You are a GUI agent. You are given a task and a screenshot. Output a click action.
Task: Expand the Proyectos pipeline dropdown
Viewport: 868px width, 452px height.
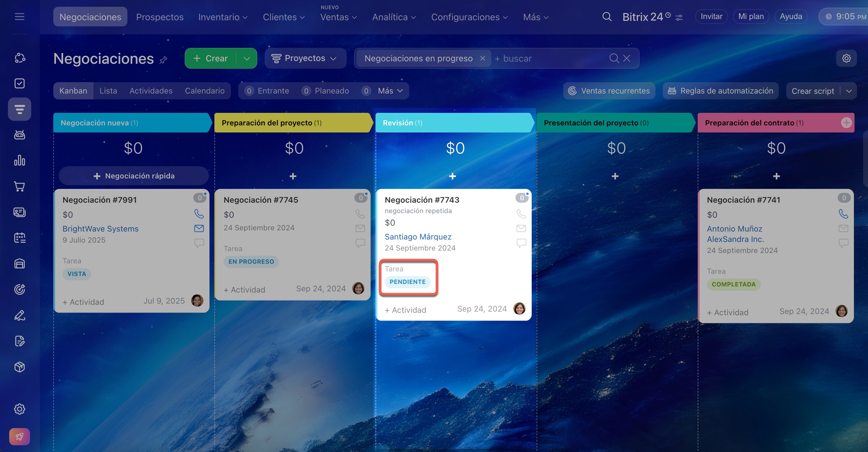[x=305, y=58]
